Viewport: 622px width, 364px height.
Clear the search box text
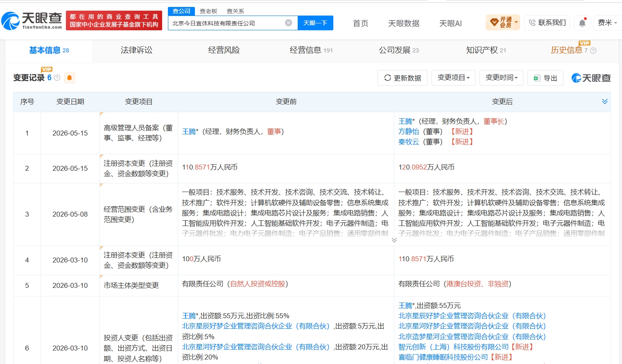pyautogui.click(x=288, y=23)
